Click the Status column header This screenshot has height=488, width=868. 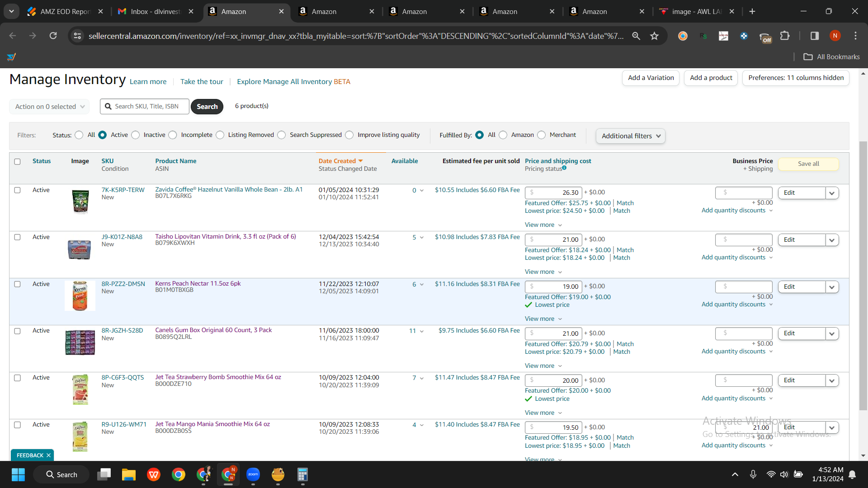[x=42, y=161]
